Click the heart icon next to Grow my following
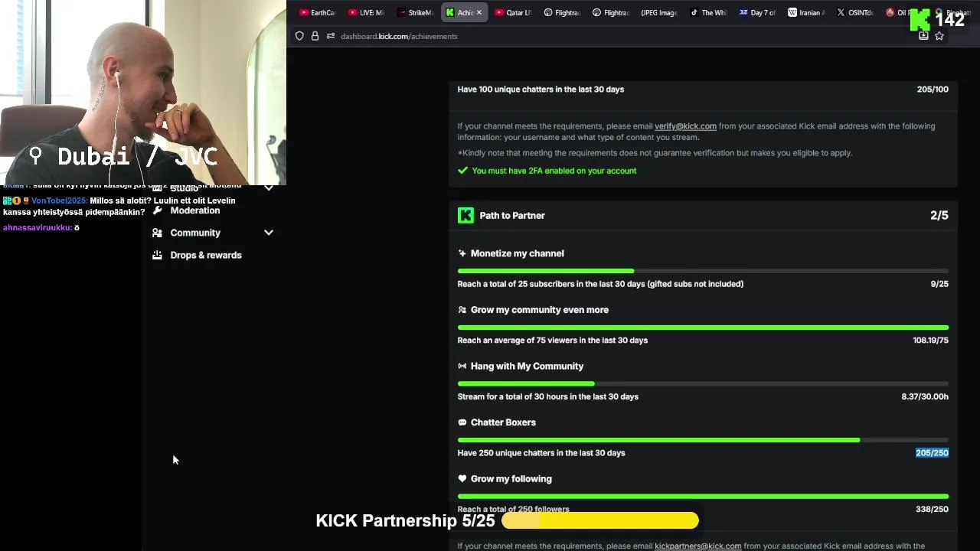Viewport: 980px width, 551px height. 462,479
